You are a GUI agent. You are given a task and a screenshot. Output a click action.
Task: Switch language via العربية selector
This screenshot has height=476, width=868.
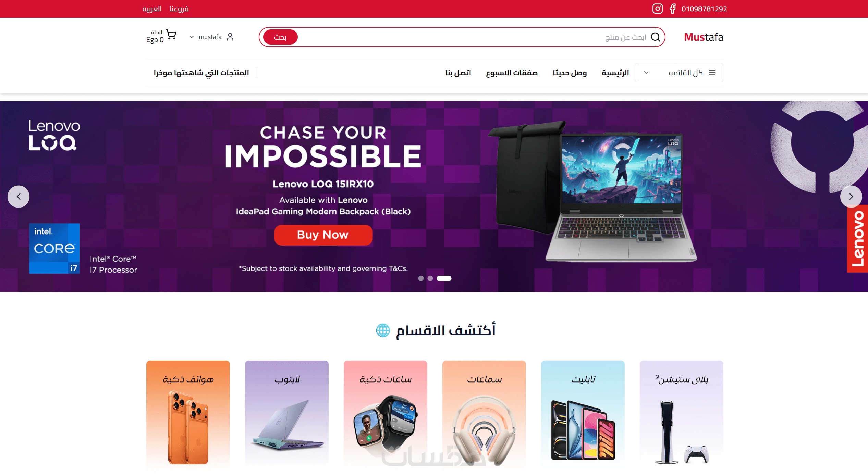[x=152, y=9]
